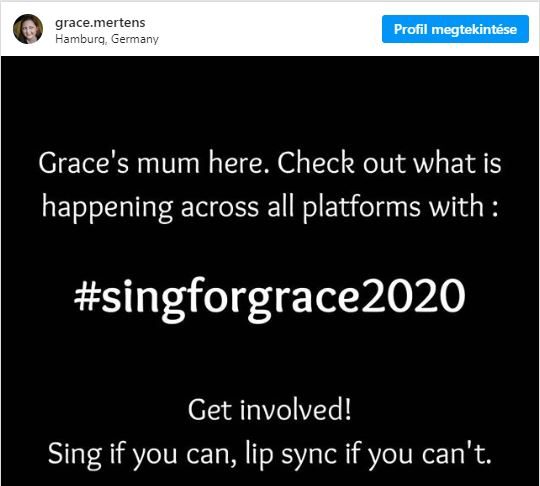The height and width of the screenshot is (486, 540).
Task: Click the word "Check" in the first line
Action: (316, 163)
